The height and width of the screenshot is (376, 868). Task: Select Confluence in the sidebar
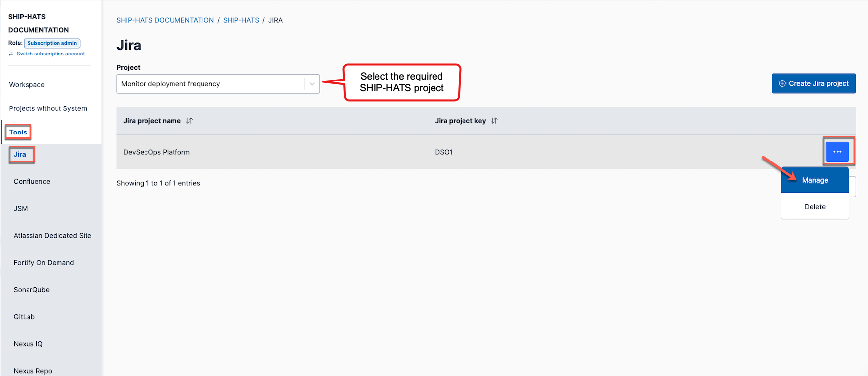[32, 181]
